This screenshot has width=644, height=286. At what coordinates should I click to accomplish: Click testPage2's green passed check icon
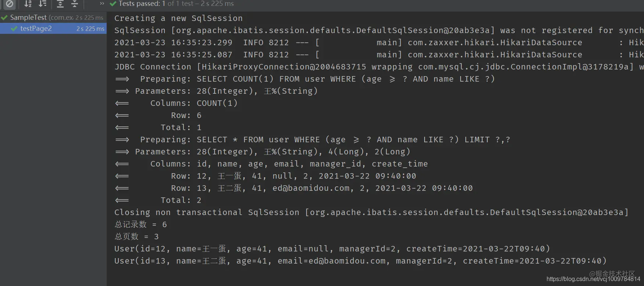(x=14, y=29)
